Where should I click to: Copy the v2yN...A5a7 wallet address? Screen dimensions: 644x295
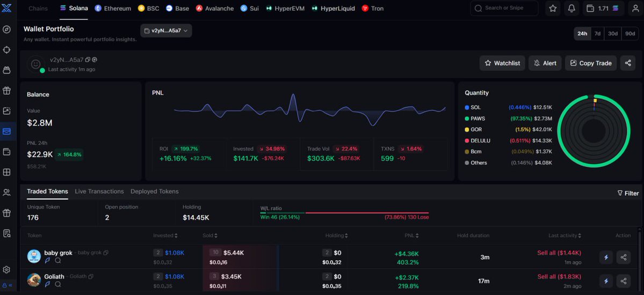88,60
